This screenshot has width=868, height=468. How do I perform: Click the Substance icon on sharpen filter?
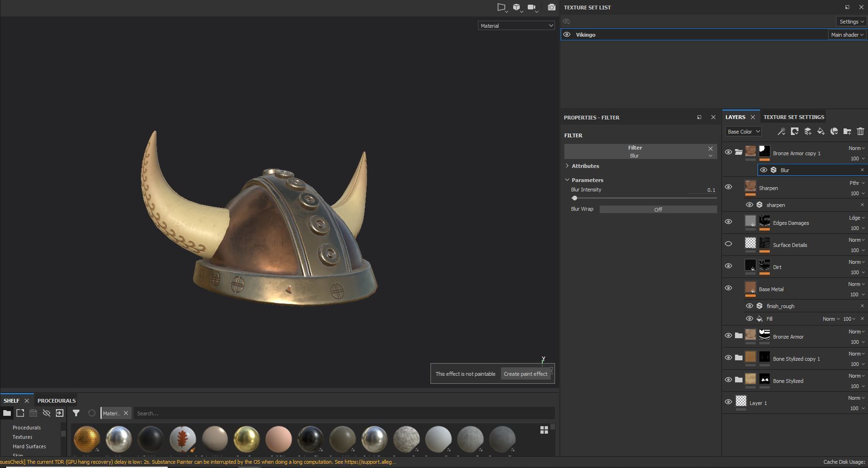tap(759, 205)
